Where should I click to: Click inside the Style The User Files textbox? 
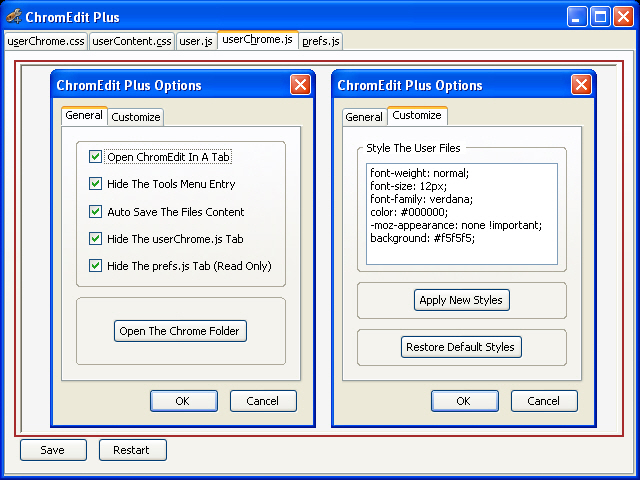coord(462,214)
